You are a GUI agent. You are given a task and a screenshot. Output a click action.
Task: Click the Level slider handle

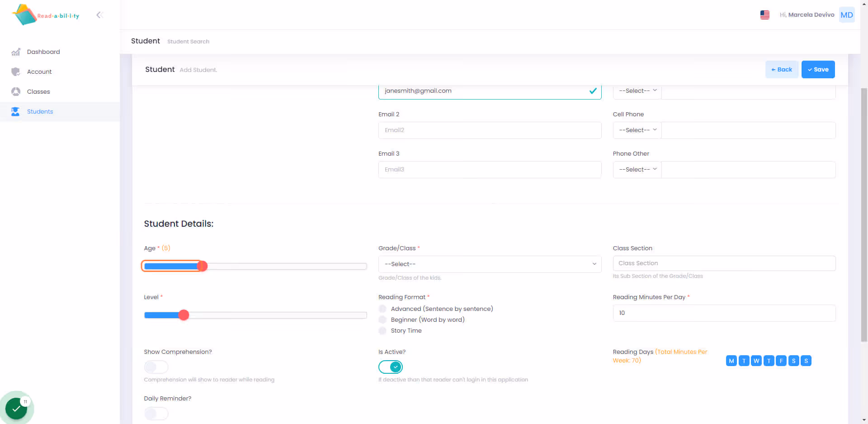tap(184, 315)
